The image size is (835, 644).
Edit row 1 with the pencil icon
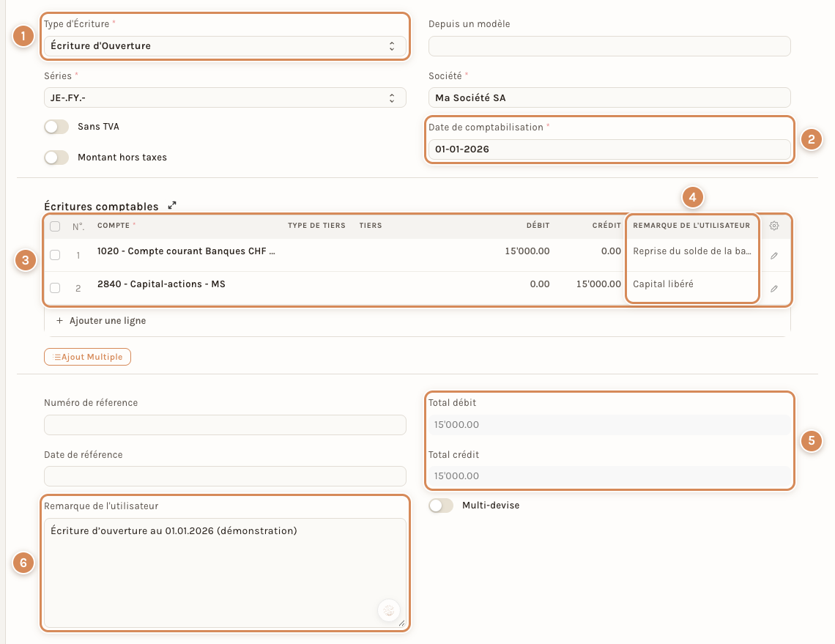click(x=774, y=256)
